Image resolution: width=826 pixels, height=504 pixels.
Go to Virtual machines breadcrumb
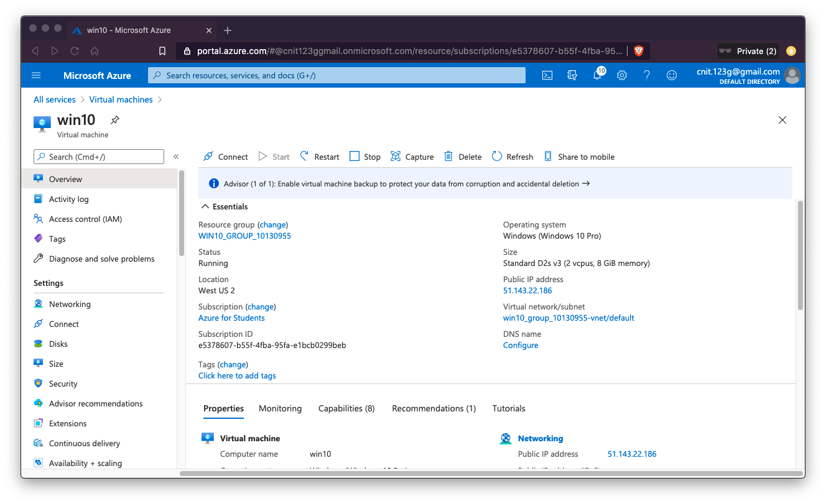click(121, 99)
